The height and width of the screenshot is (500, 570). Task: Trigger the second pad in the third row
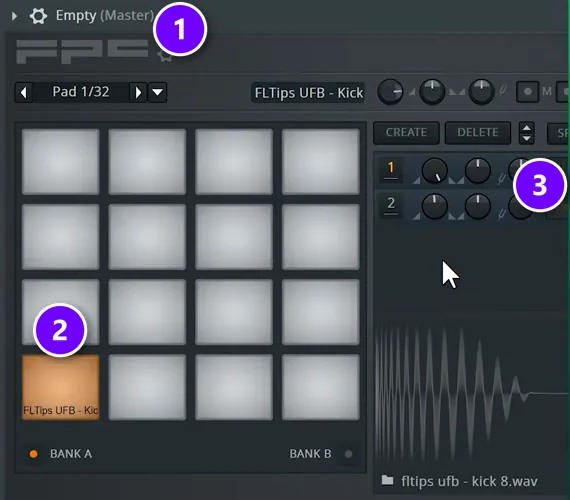click(x=147, y=312)
